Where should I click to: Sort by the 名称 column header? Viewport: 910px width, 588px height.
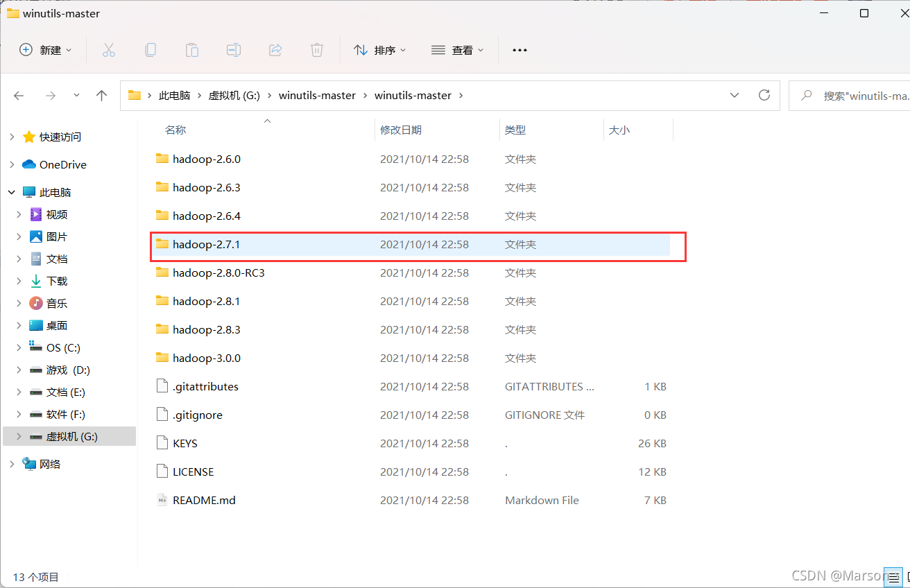click(x=175, y=130)
